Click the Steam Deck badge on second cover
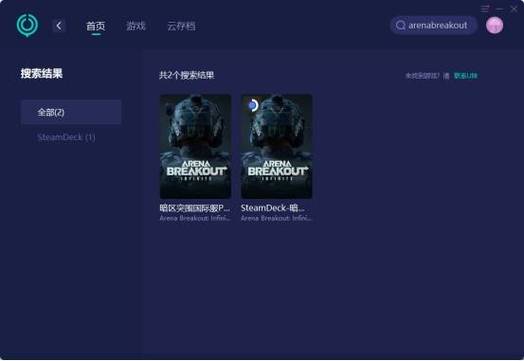524x361 pixels. click(x=253, y=105)
